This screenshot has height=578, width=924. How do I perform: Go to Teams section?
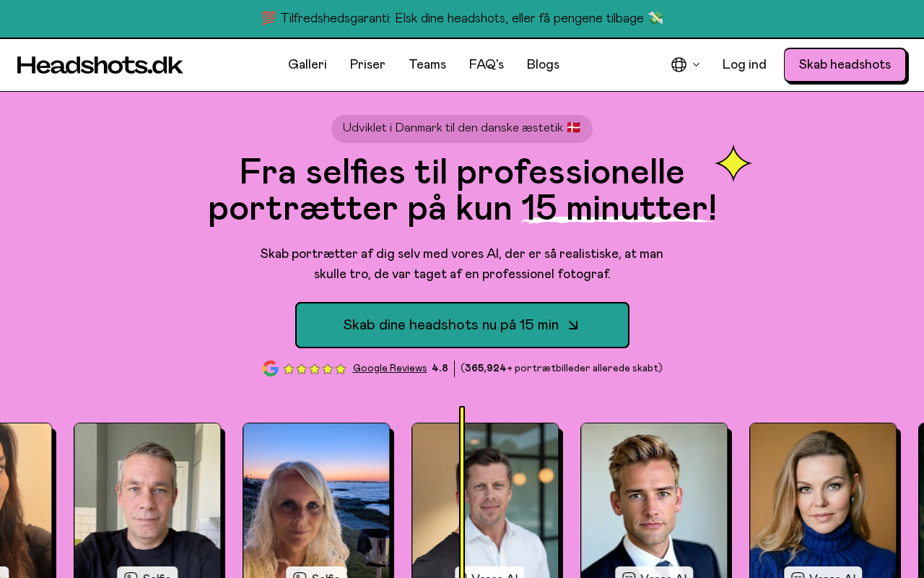click(x=427, y=65)
